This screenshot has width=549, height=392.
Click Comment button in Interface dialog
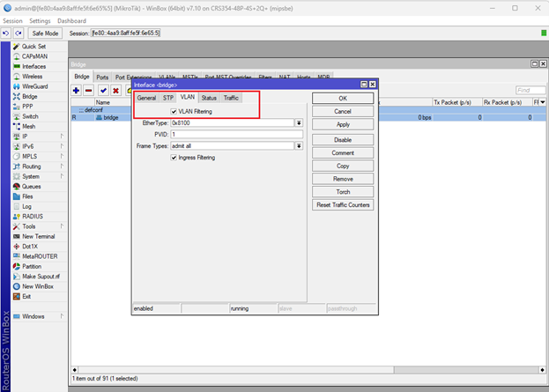pos(343,153)
